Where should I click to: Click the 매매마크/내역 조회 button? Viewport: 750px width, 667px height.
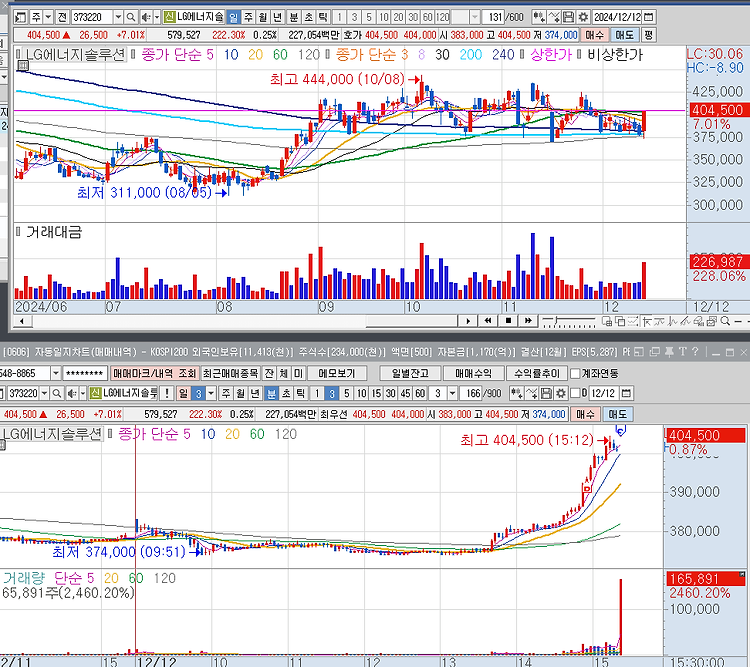[154, 373]
